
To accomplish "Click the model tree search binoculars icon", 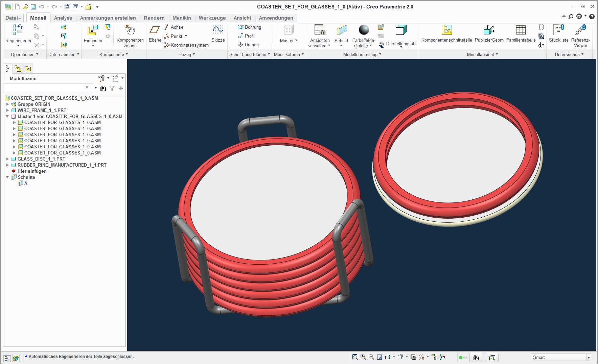I will 103,88.
